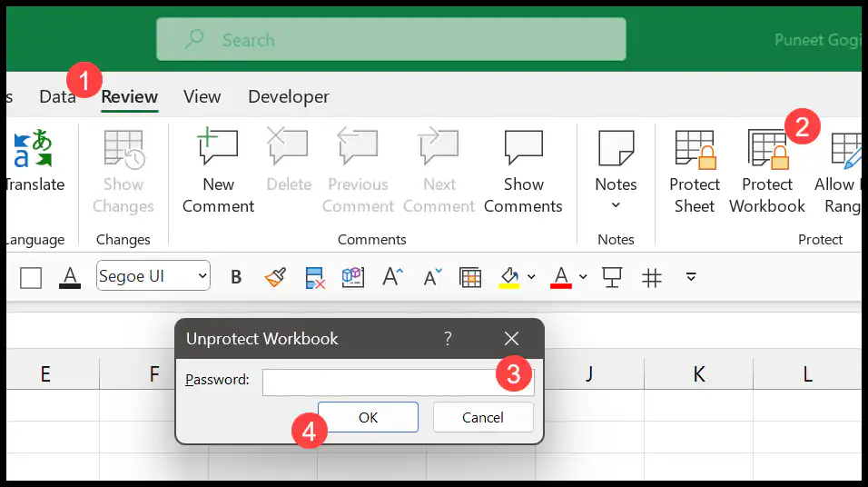Open Customize Quick Access Toolbar arrow

pos(691,276)
